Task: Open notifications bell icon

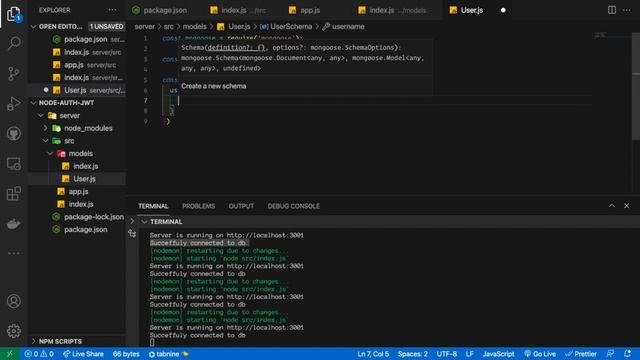Action: pyautogui.click(x=627, y=354)
